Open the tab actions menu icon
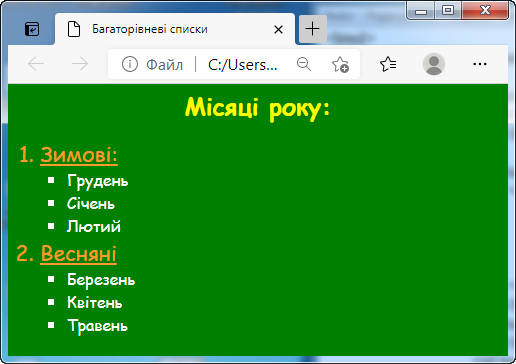This screenshot has height=364, width=516. [x=32, y=29]
